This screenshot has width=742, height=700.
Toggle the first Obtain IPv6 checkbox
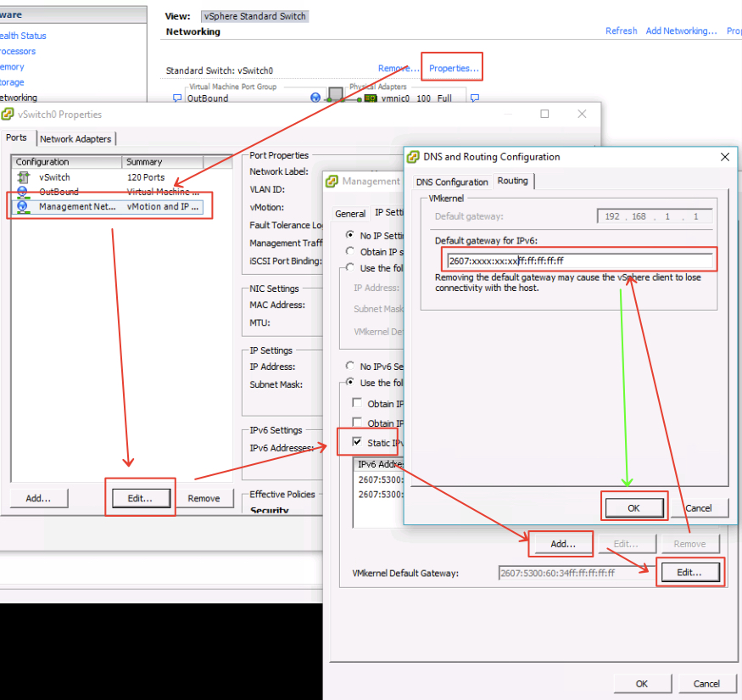pos(357,403)
